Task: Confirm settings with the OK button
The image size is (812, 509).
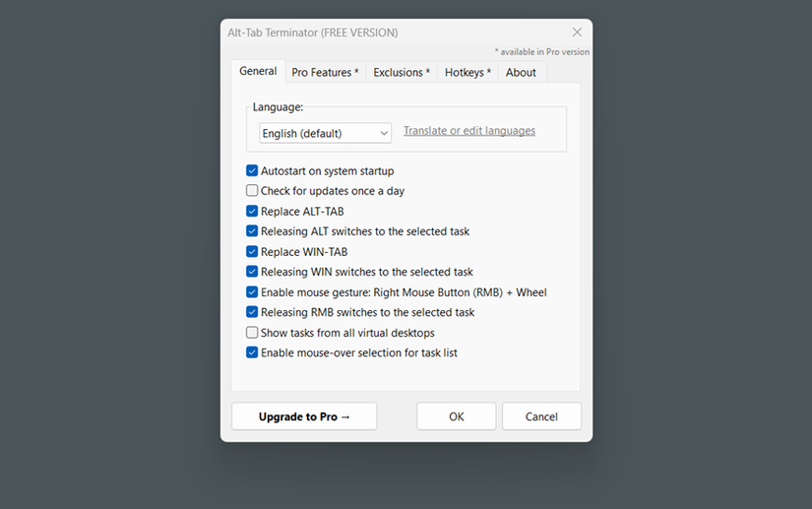Action: point(457,416)
